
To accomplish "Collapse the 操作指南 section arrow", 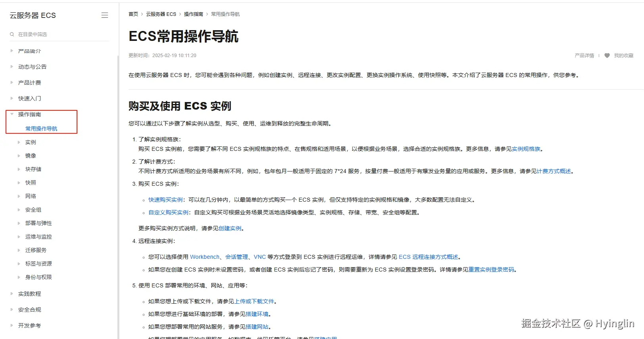I will click(12, 114).
